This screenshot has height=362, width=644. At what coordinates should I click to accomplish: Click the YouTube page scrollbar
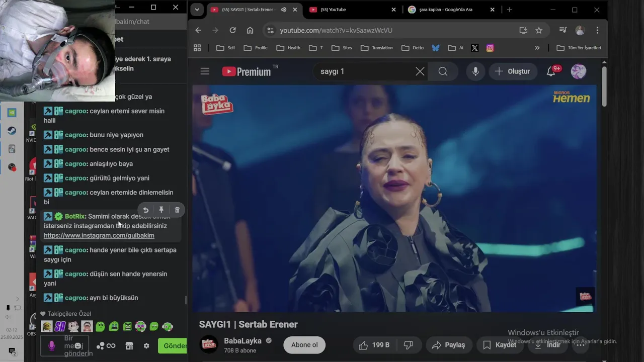[604, 86]
